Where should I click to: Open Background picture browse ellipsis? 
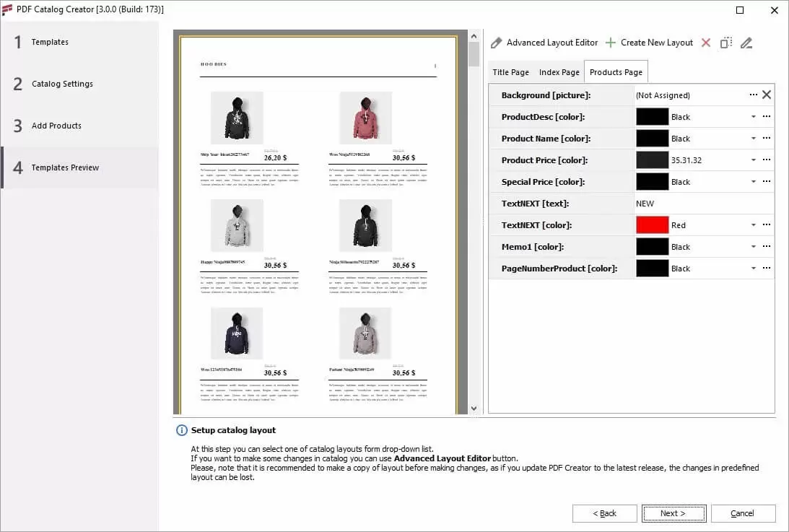753,95
